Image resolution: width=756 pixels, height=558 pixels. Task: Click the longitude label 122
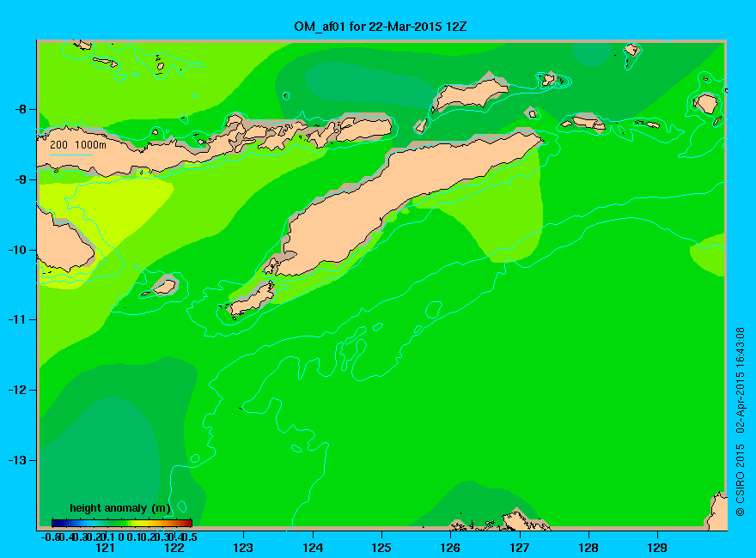(174, 548)
